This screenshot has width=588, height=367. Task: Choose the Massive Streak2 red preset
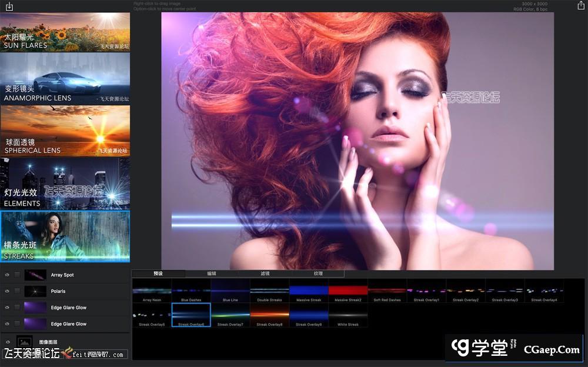pyautogui.click(x=348, y=290)
